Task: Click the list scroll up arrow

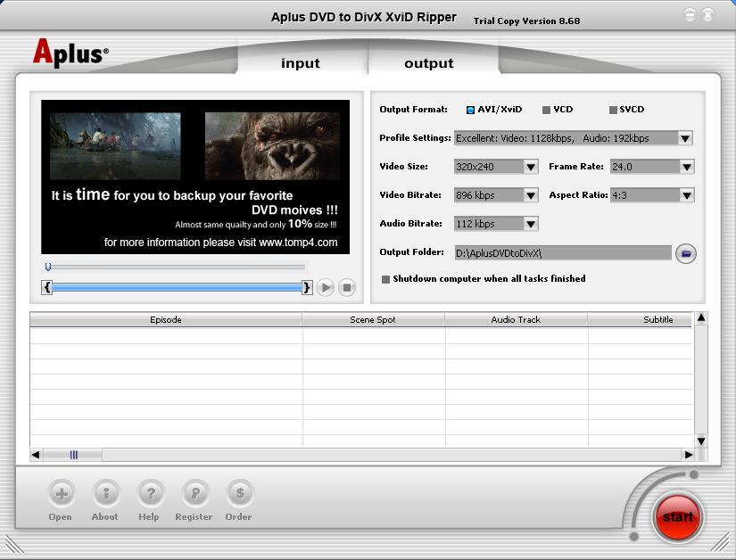Action: coord(701,318)
